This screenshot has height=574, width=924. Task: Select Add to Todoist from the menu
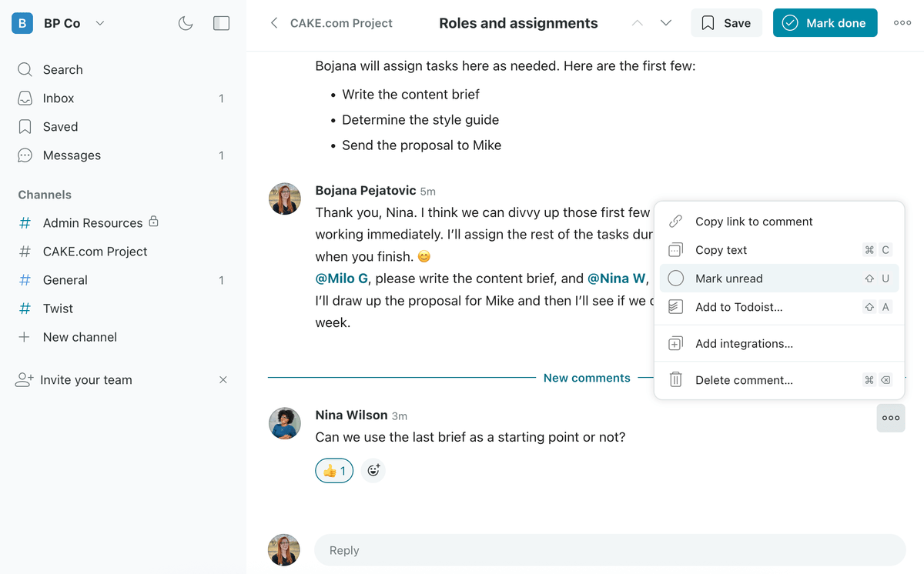click(x=738, y=307)
